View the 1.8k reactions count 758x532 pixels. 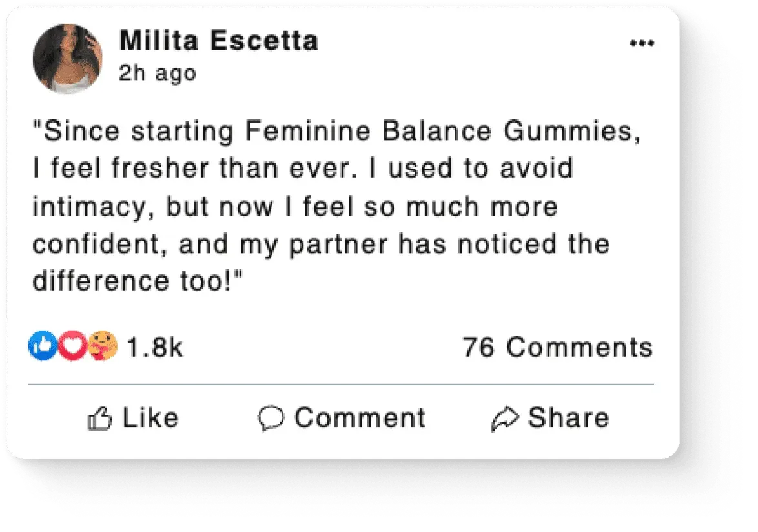[x=155, y=348]
